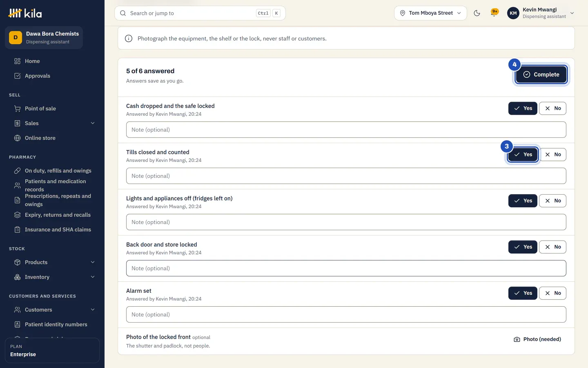The width and height of the screenshot is (588, 368).
Task: Click the Patient identity numbers icon
Action: click(17, 324)
